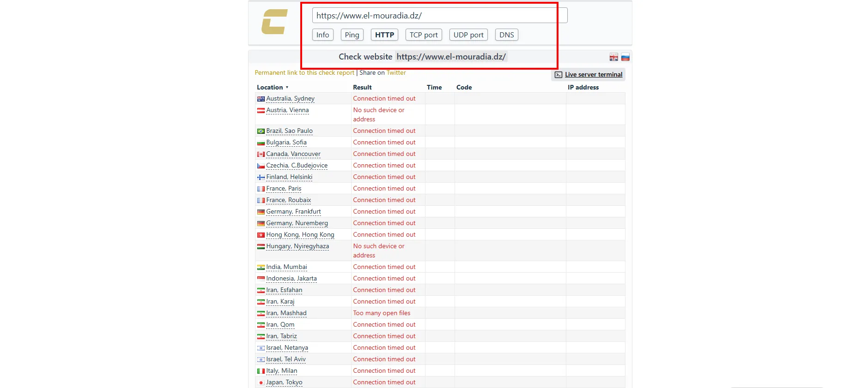Open Hungary, Nyiregyhaza location
868x388 pixels.
point(297,246)
